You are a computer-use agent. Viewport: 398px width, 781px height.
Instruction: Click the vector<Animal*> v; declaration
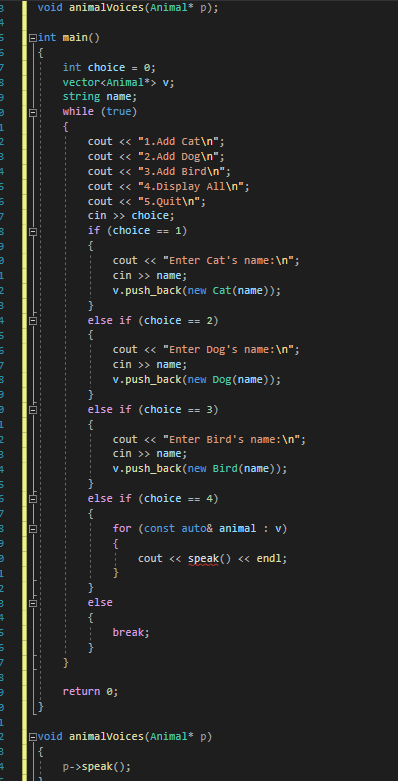(119, 82)
